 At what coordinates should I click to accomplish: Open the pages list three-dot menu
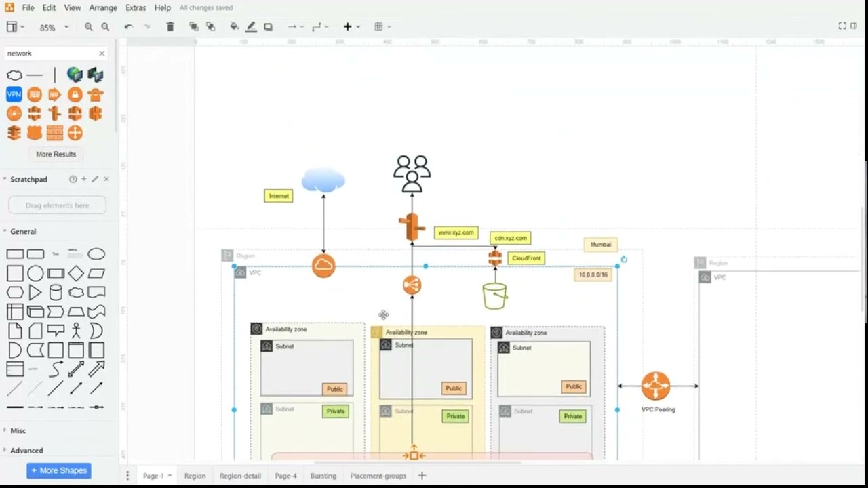click(127, 476)
